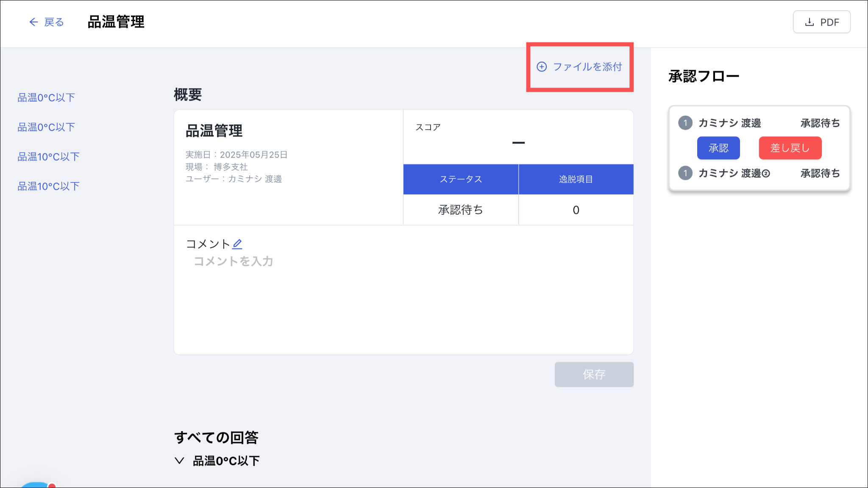Collapse the 品温0°C以下 answers chevron

(179, 461)
